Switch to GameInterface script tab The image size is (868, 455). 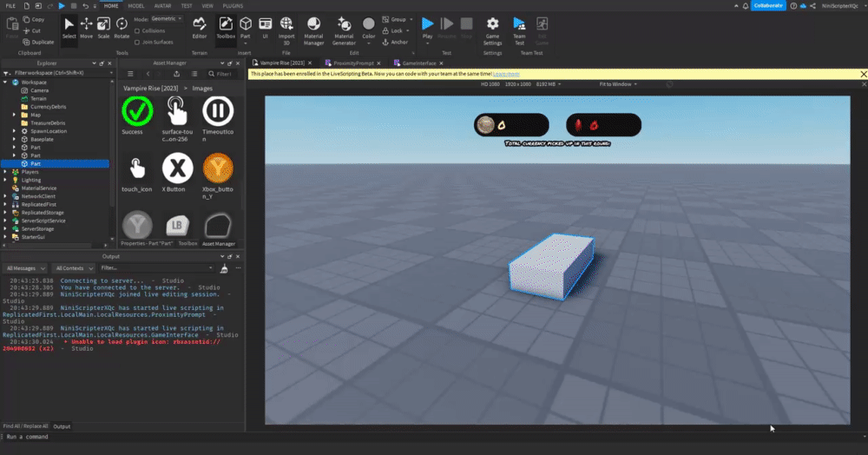click(x=418, y=63)
